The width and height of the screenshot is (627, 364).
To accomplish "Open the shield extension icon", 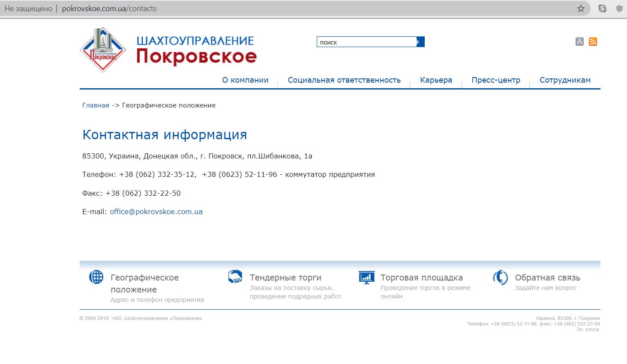I will 619,9.
